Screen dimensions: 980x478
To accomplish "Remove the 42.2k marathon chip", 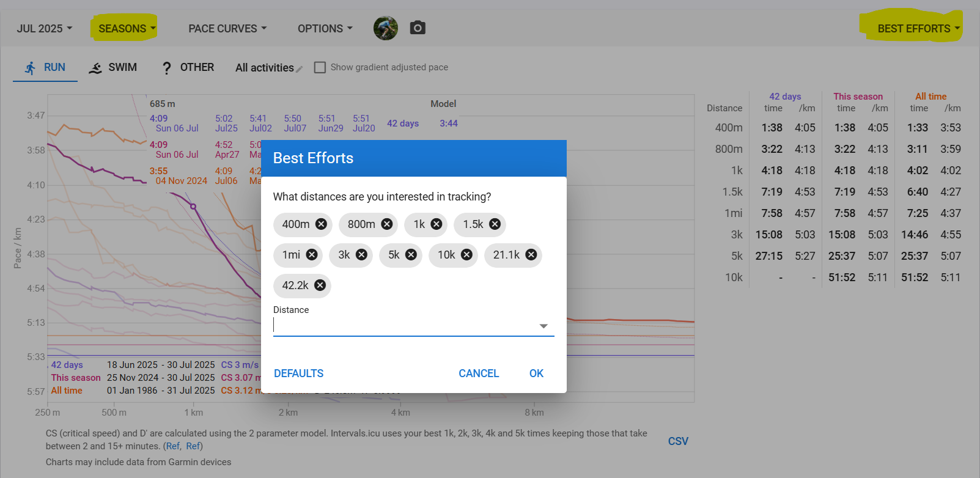I will pos(320,285).
